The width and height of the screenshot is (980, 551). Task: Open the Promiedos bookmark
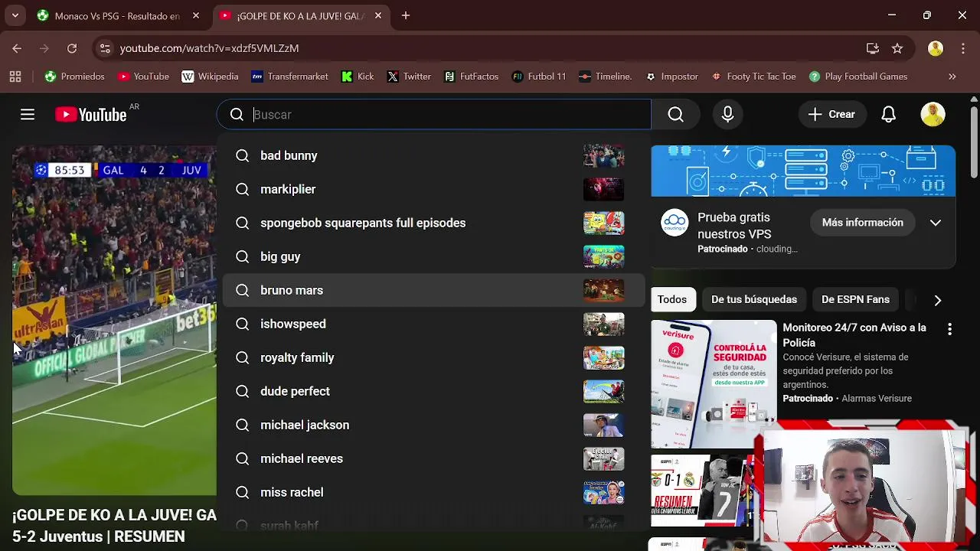coord(74,77)
